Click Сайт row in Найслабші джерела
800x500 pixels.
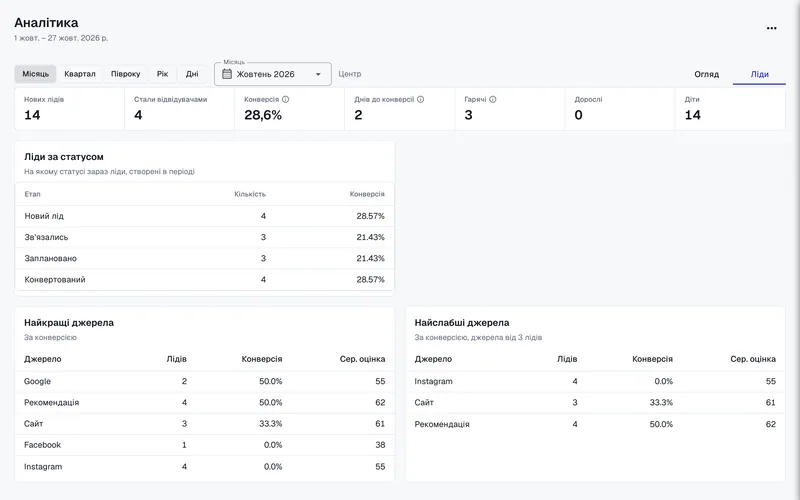595,403
